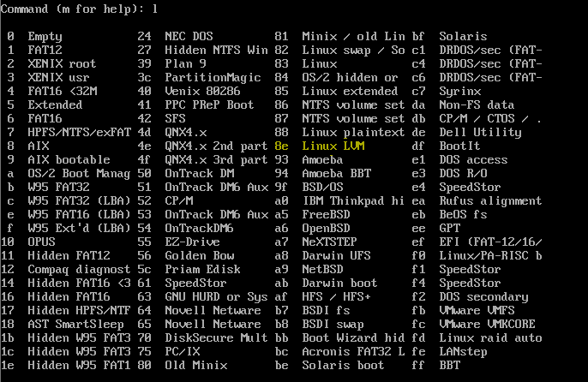Click 'BSD/OS' partition type
The width and height of the screenshot is (588, 382).
323,187
